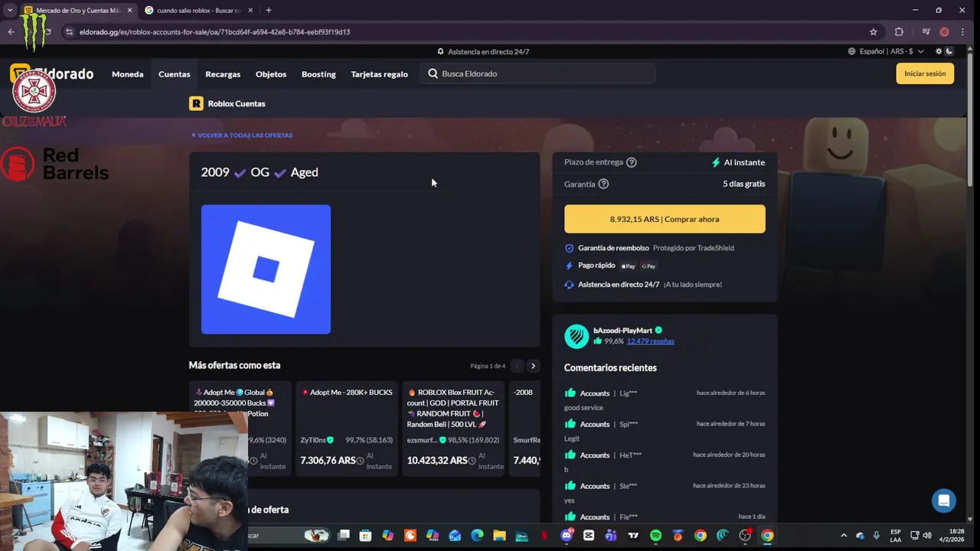Click the Iniciar sesión button
980x551 pixels.
[925, 73]
